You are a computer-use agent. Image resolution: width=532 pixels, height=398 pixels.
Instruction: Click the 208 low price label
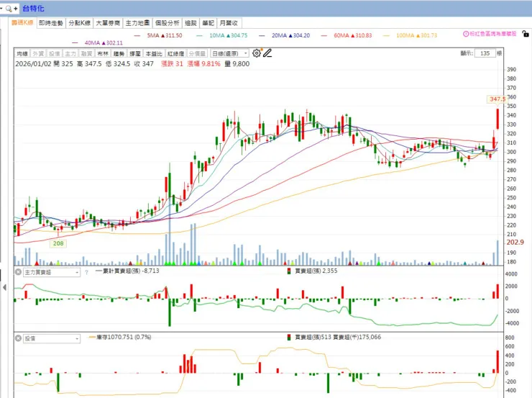pos(58,243)
